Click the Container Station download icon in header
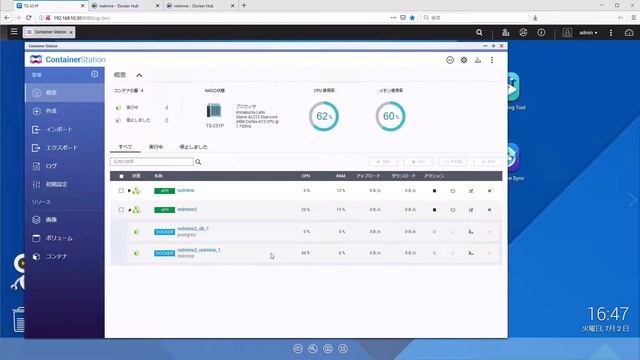 pyautogui.click(x=478, y=60)
